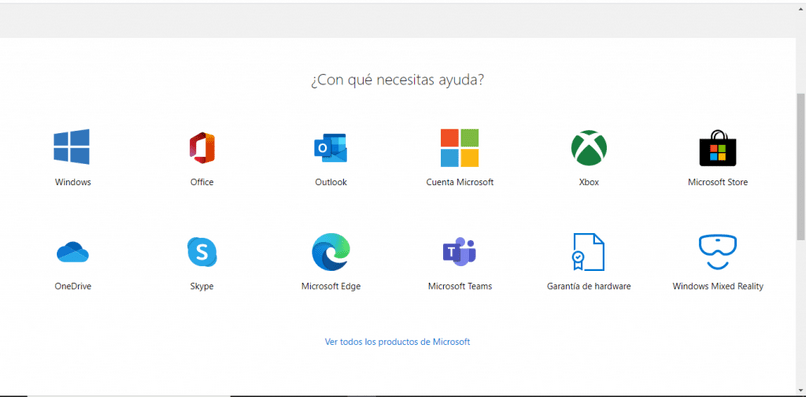Click the OneDrive cloud icon
Viewport: 806px width, 397px height.
coord(72,252)
